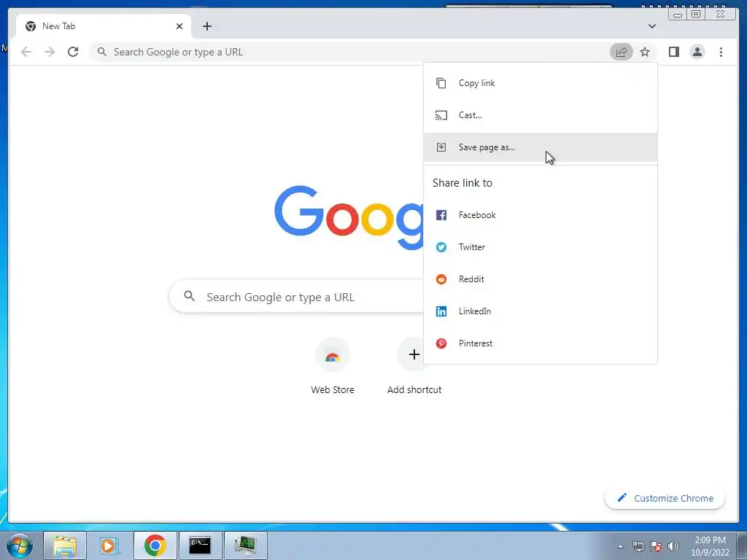Screen dimensions: 747x560
Task: Open the side panel icon
Action: click(x=673, y=52)
